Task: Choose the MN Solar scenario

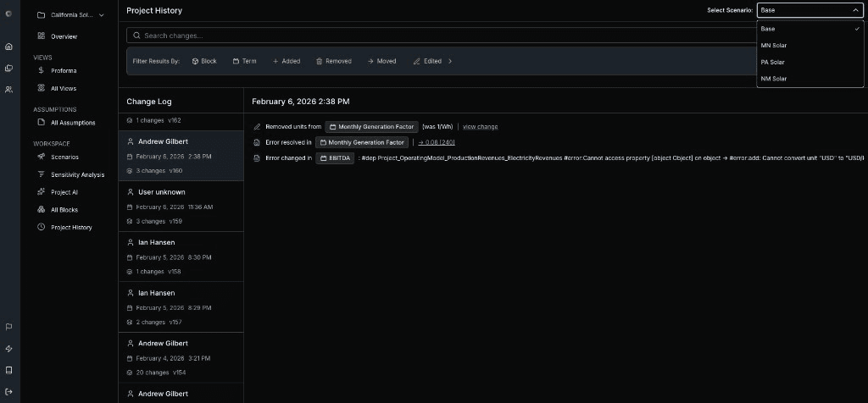Action: tap(810, 46)
